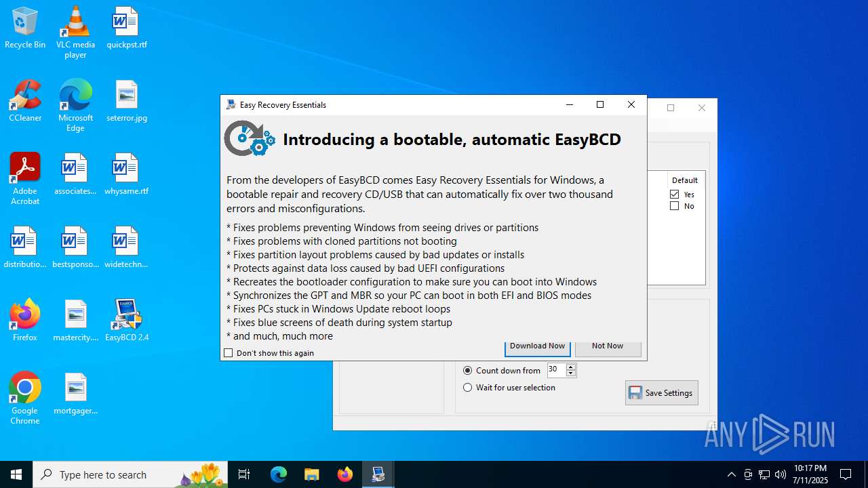This screenshot has height=488, width=868.
Task: Open File Explorer from the taskbar
Action: click(x=311, y=474)
